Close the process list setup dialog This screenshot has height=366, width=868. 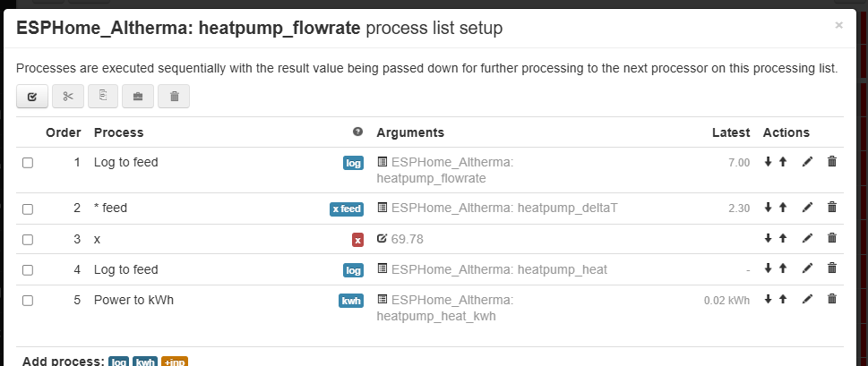838,26
